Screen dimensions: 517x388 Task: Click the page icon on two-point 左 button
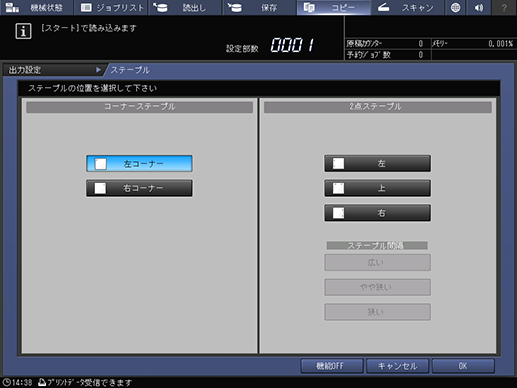(339, 164)
